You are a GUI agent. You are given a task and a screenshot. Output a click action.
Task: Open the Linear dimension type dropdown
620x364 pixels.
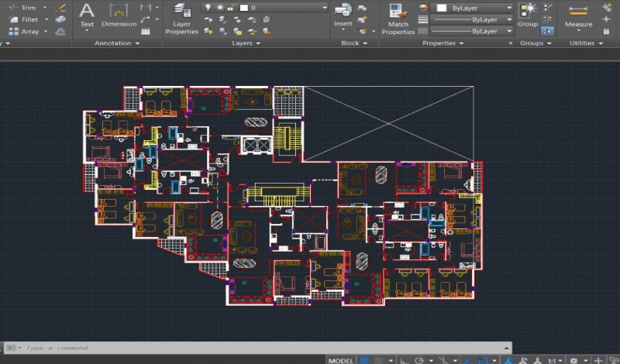157,7
